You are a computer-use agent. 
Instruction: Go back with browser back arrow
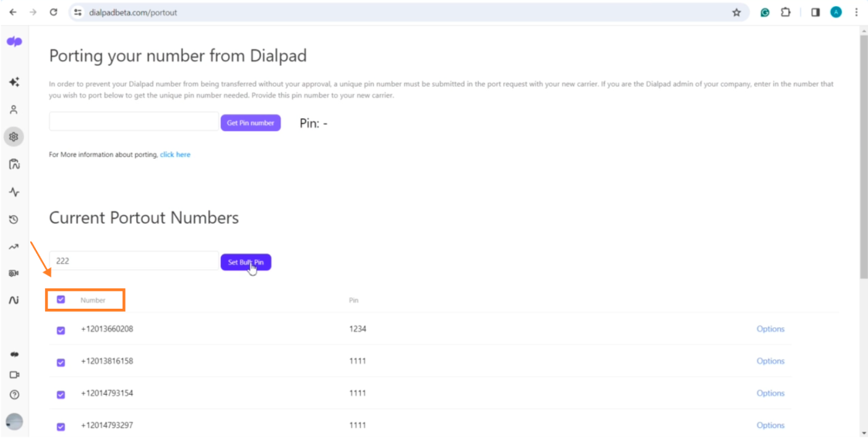pos(12,12)
